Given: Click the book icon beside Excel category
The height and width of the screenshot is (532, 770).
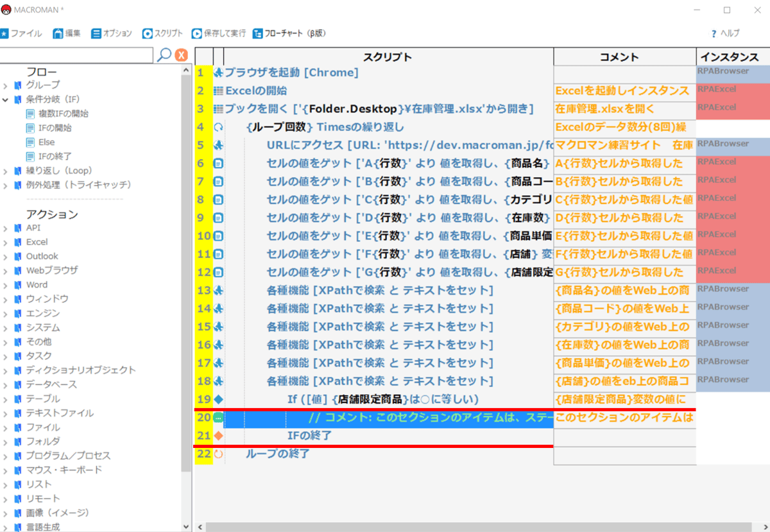Looking at the screenshot, I should 18,242.
